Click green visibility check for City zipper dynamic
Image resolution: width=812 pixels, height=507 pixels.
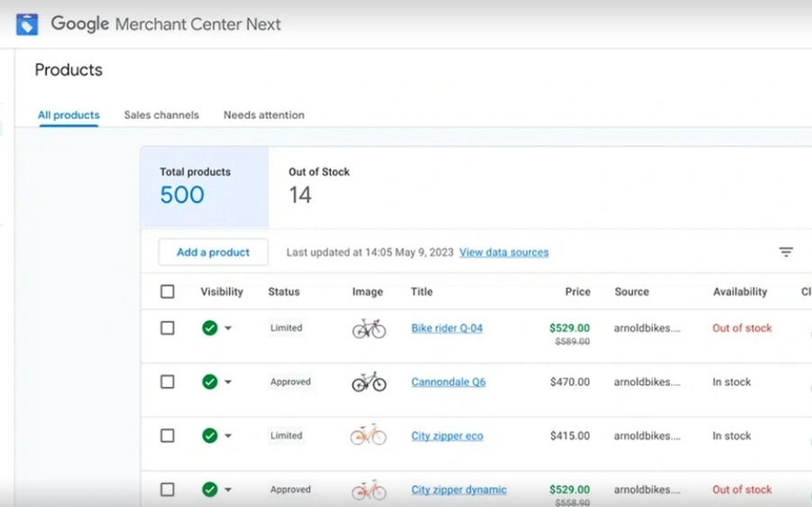pos(209,489)
